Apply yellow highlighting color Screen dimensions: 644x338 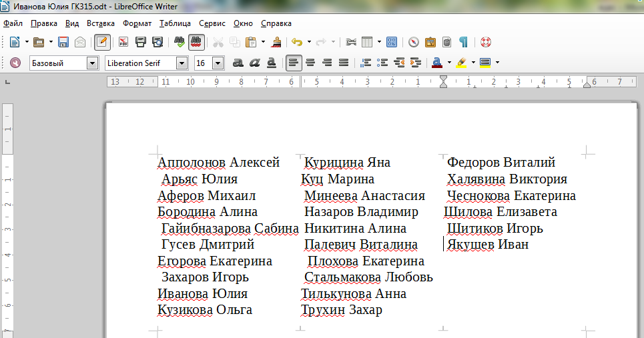[461, 63]
